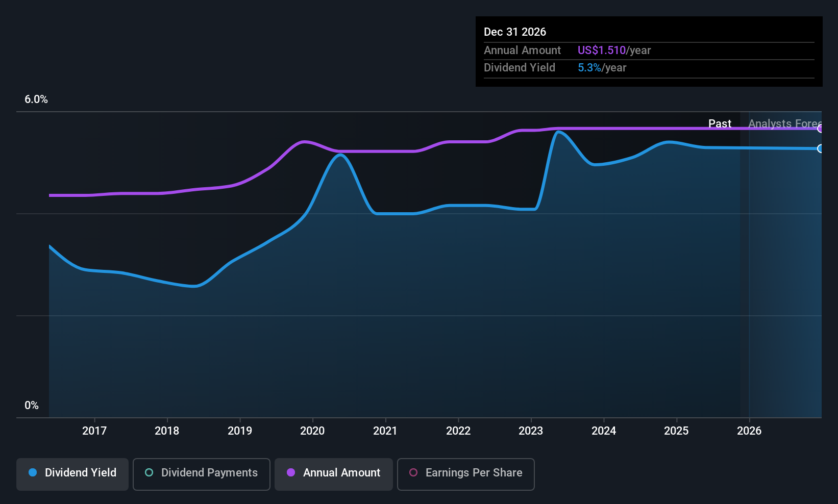Show the Earnings Per Share series

(x=466, y=474)
